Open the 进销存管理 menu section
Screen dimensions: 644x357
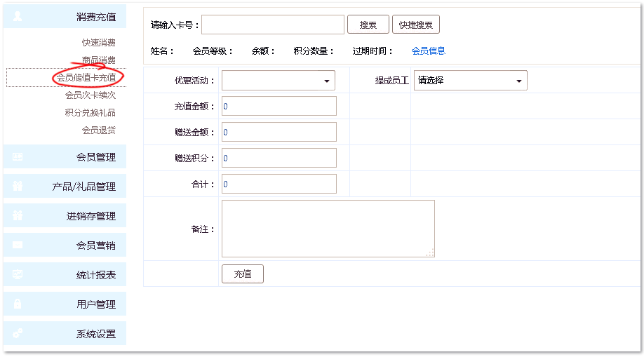65,216
